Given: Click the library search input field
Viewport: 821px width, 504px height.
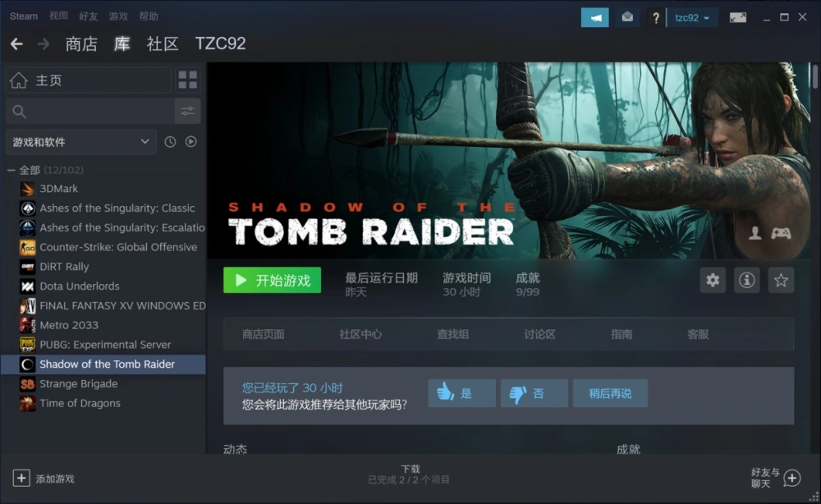Looking at the screenshot, I should [90, 111].
